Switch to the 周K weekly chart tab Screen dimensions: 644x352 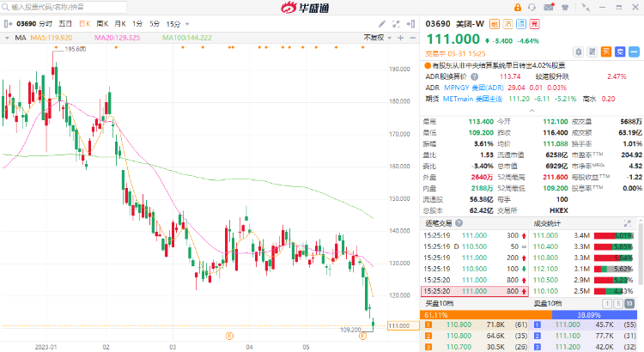[x=102, y=24]
